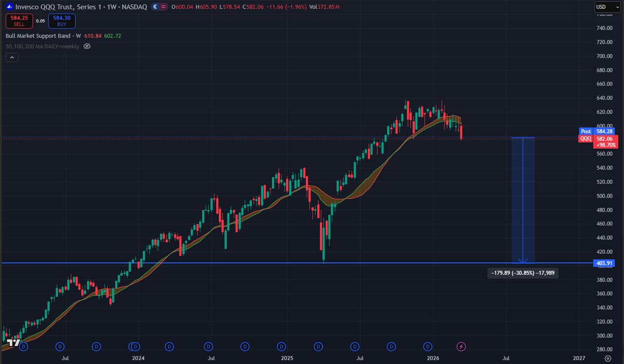
Task: Select the price range measurement tooltip showing −30.85%
Action: click(522, 273)
